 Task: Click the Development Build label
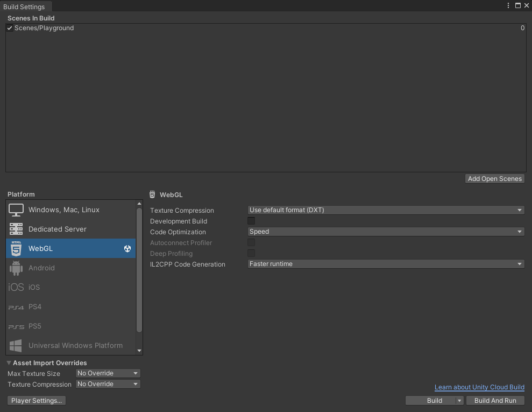click(x=179, y=221)
